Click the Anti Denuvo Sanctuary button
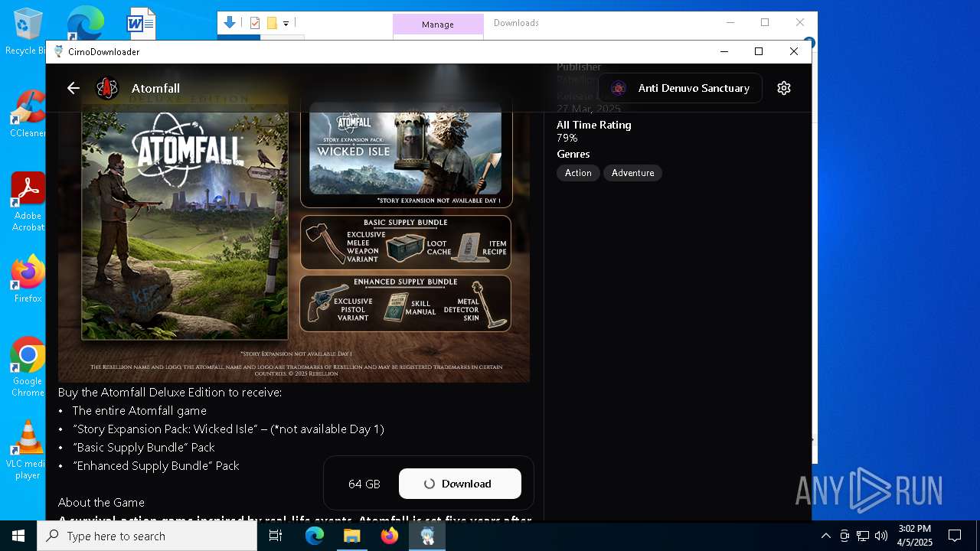 click(680, 88)
